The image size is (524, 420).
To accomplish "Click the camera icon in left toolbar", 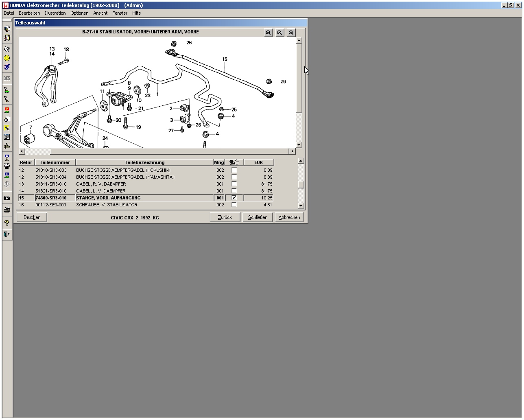I will [7, 198].
